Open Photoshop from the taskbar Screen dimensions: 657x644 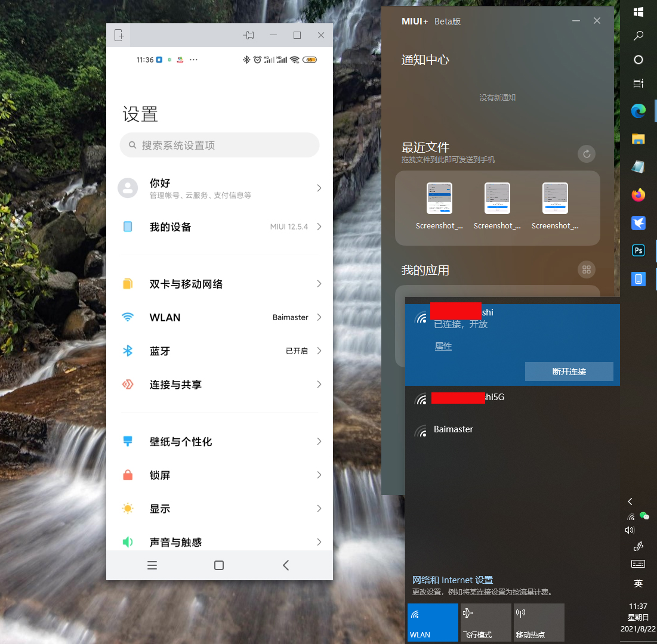638,250
